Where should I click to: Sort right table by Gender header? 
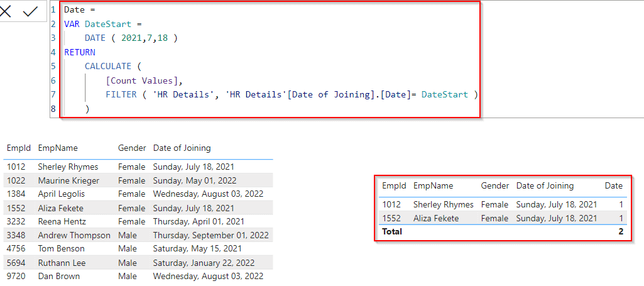click(x=495, y=185)
